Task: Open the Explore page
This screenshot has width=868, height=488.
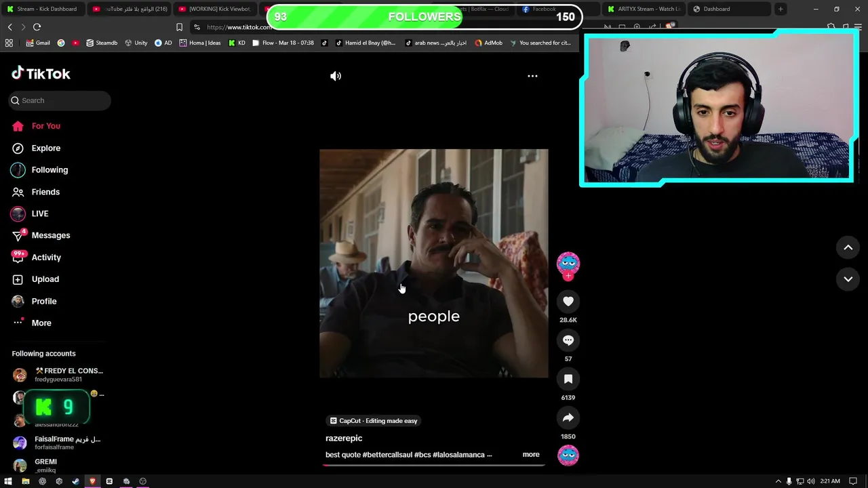Action: pos(45,148)
